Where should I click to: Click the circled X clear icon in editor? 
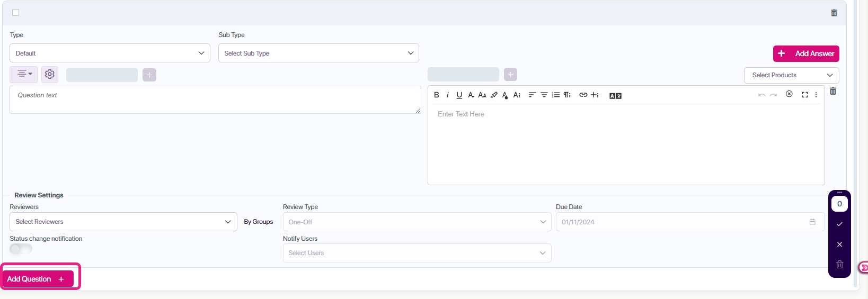pos(789,94)
